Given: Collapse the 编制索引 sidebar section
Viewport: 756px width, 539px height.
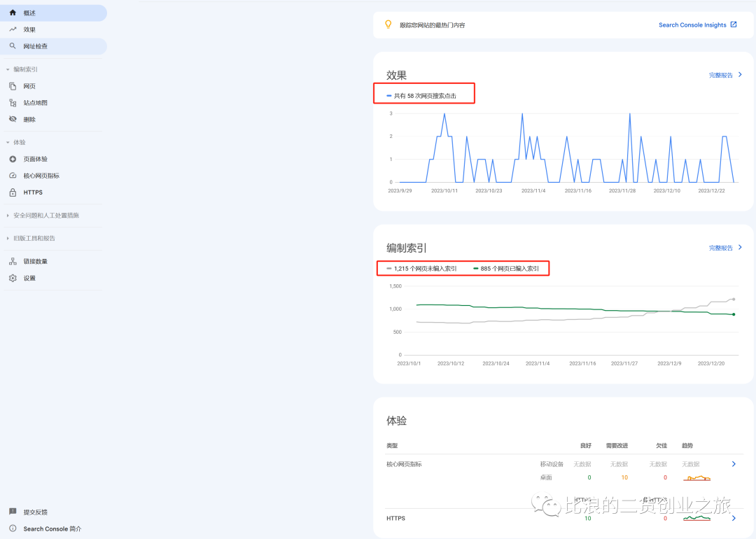Looking at the screenshot, I should click(8, 69).
